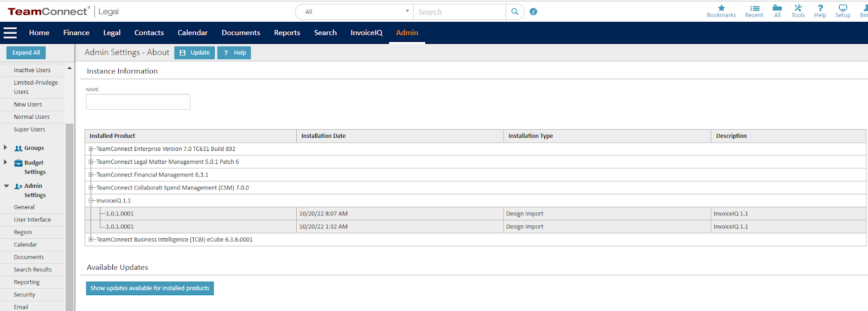This screenshot has width=868, height=311.
Task: Open Normal Users in sidebar
Action: [32, 117]
